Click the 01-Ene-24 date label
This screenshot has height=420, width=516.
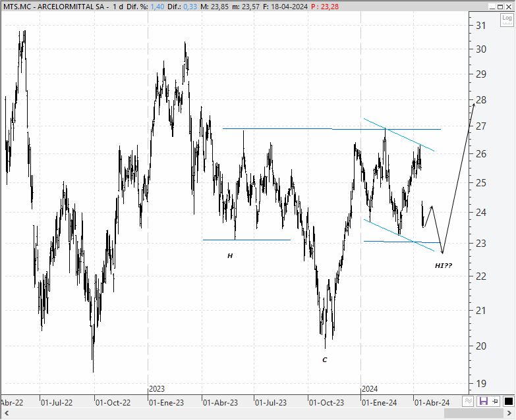tap(380, 403)
